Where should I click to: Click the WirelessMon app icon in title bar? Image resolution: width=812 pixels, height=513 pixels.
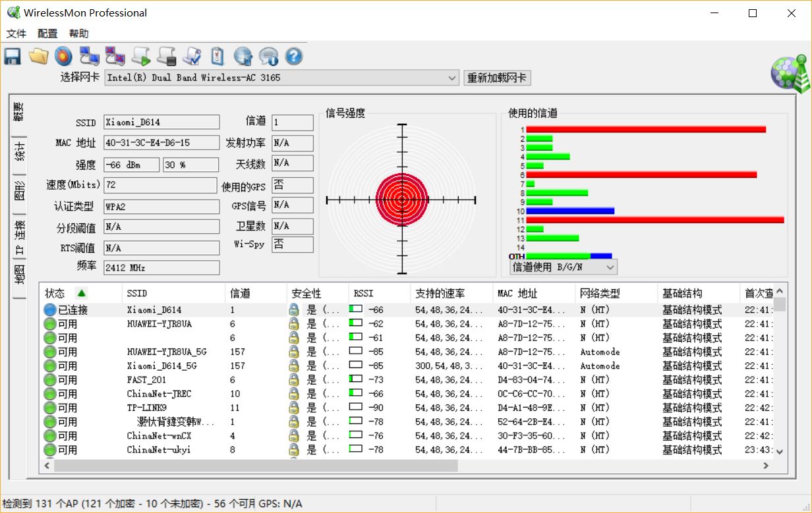(x=13, y=13)
